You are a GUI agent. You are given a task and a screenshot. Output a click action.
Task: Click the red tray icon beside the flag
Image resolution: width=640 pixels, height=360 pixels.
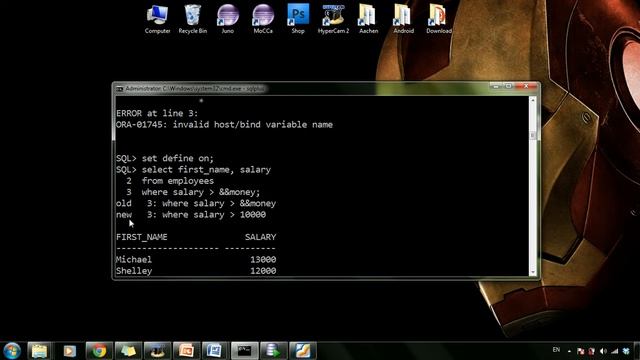click(x=591, y=351)
